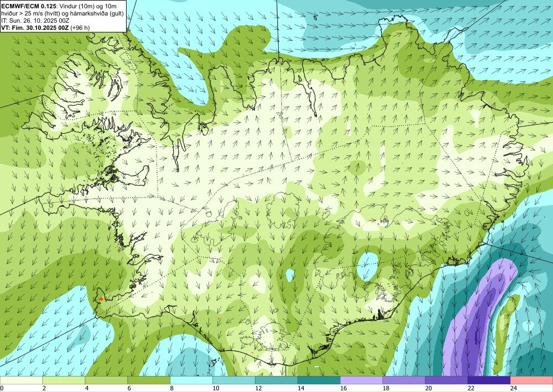
Task: Click the pale yellow 0–2 m/s legend swatch
Action: 21,380
